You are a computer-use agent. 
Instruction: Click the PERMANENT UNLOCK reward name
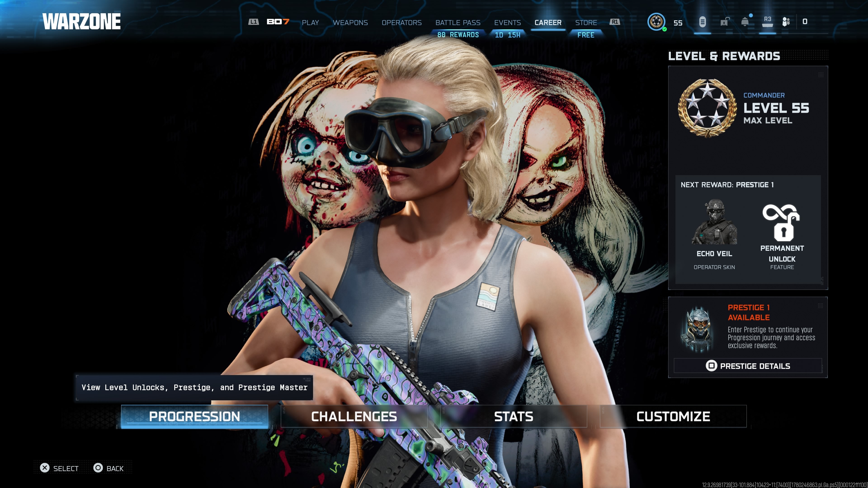point(782,253)
